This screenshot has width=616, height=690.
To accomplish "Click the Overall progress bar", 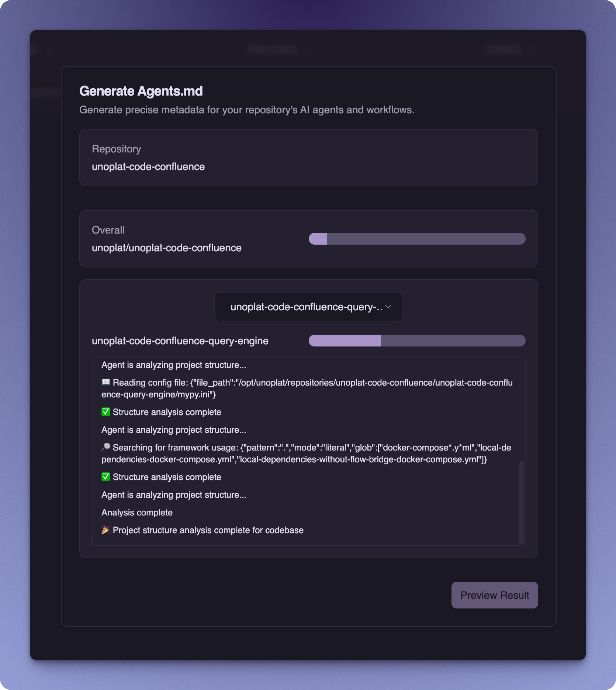I will (417, 239).
